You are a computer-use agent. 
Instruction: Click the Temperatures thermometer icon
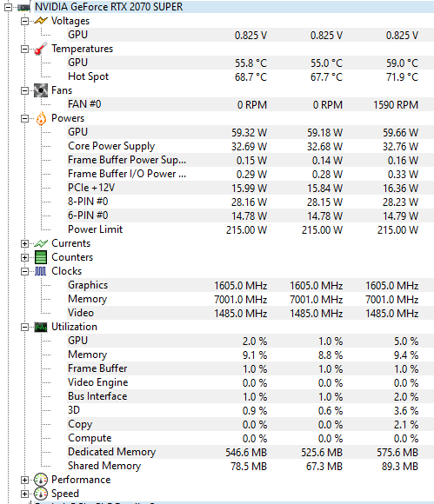tap(41, 49)
